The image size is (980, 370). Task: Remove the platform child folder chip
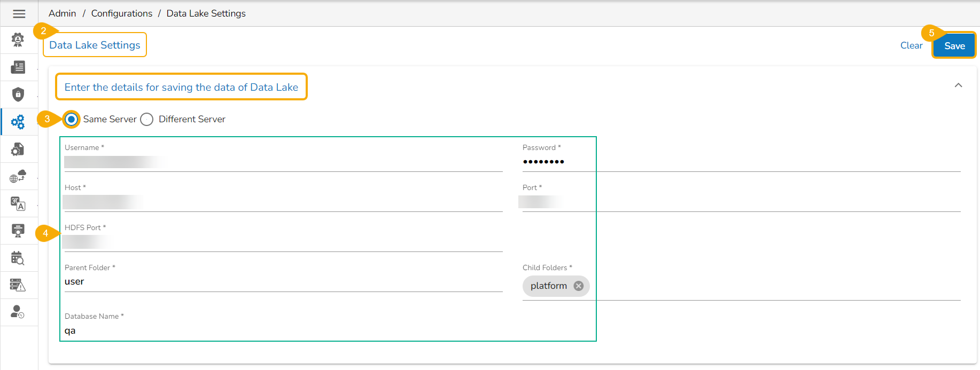pyautogui.click(x=578, y=286)
